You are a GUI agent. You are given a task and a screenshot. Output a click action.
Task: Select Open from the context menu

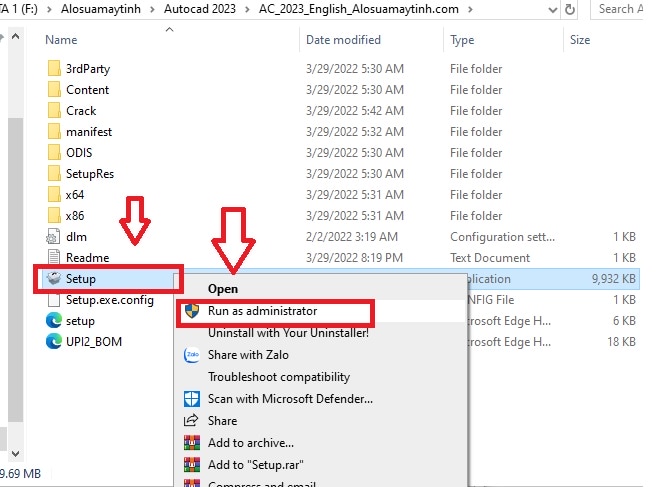tap(222, 289)
